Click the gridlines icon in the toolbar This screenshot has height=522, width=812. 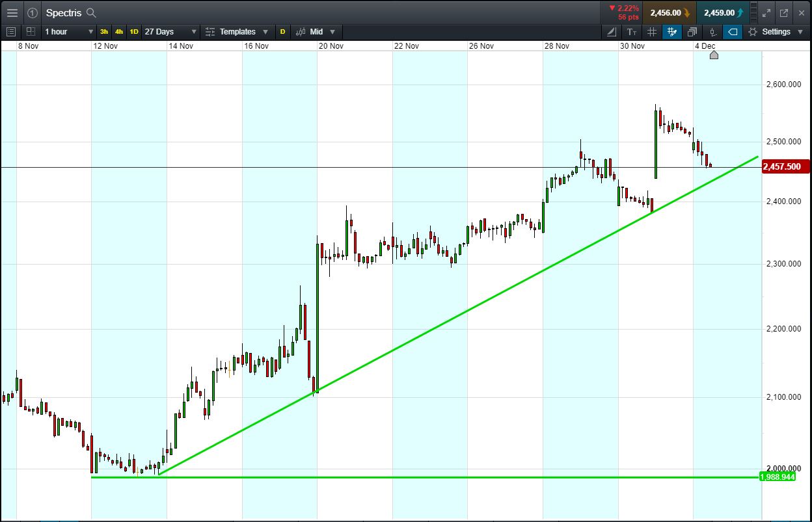[x=652, y=31]
